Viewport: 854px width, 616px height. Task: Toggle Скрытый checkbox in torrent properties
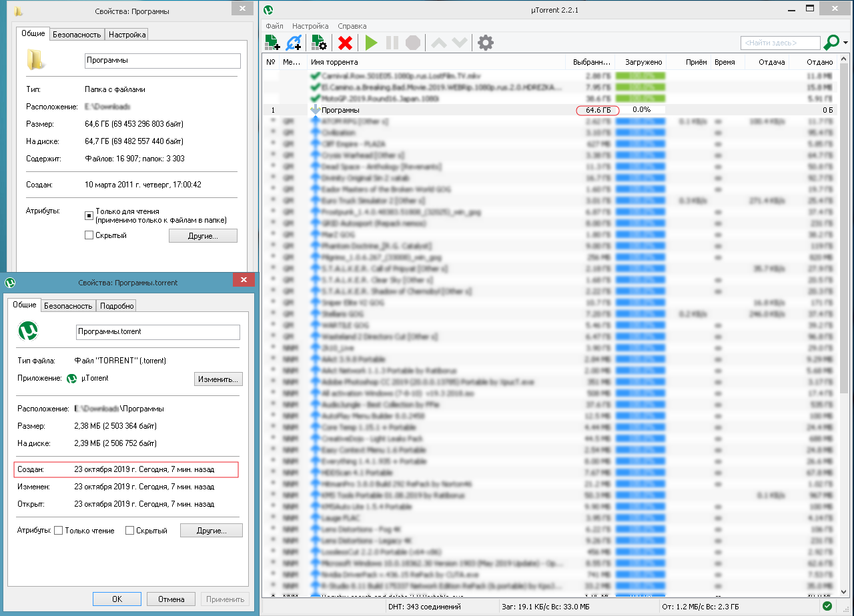point(129,531)
